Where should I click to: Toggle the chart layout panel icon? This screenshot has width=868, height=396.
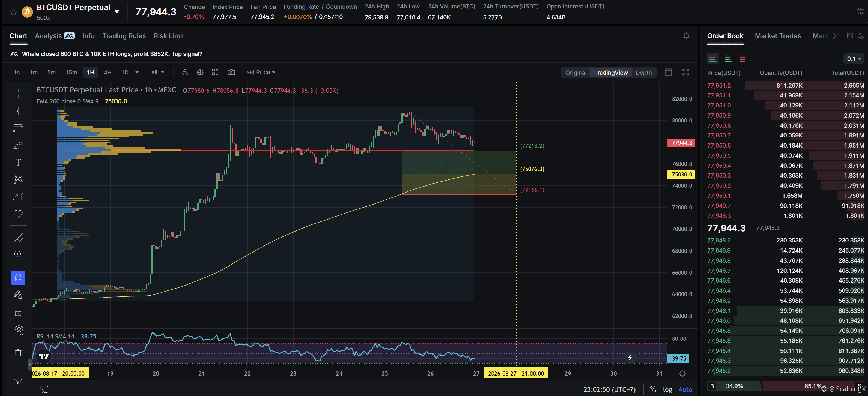[669, 72]
